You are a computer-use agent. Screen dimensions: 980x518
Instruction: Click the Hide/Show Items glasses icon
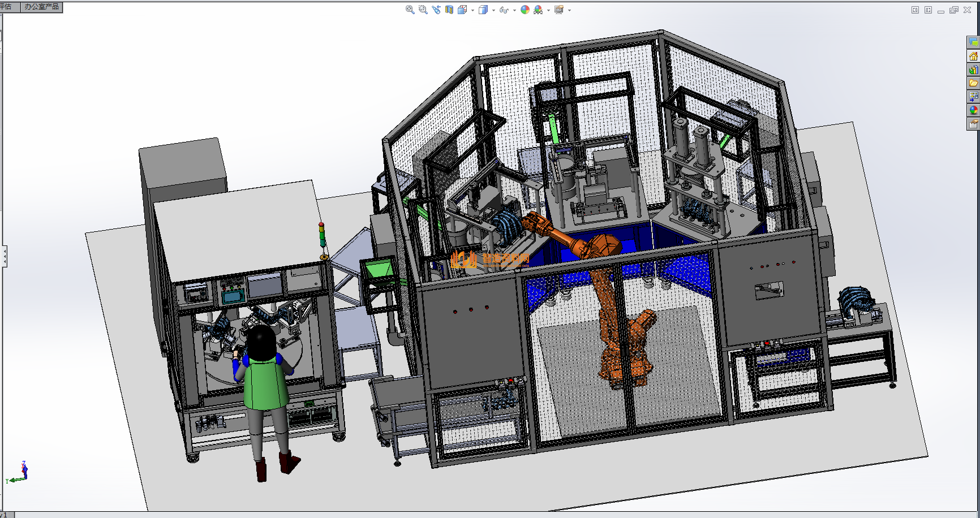(503, 10)
